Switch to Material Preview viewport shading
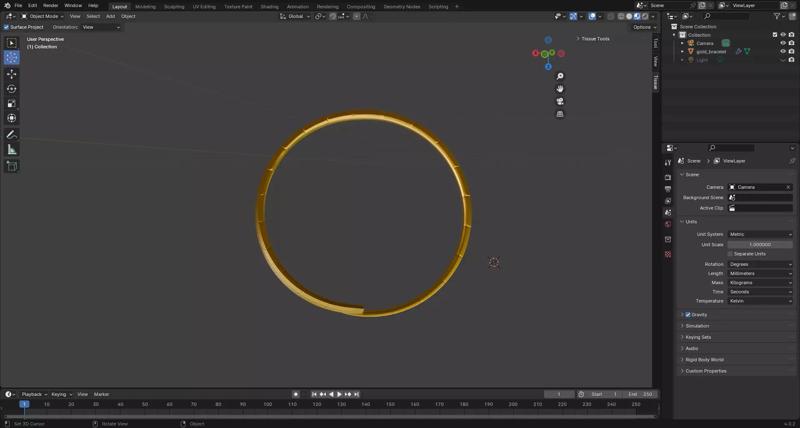 pos(637,16)
